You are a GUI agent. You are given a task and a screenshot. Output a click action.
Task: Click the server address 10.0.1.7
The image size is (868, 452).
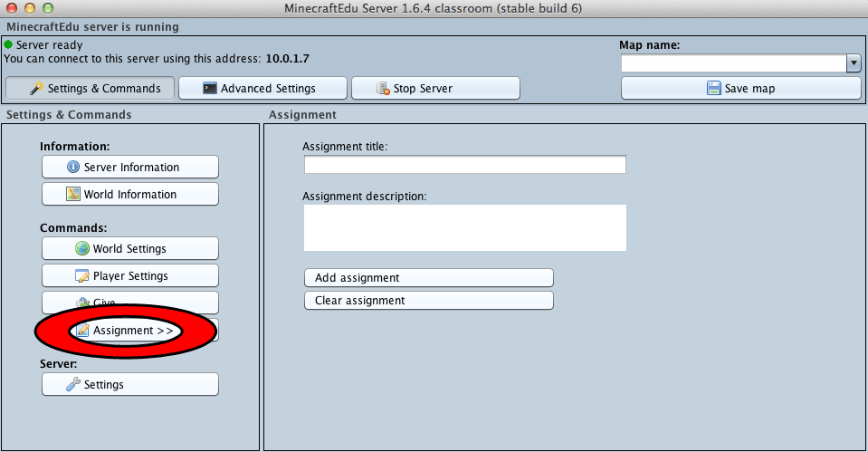[x=287, y=58]
